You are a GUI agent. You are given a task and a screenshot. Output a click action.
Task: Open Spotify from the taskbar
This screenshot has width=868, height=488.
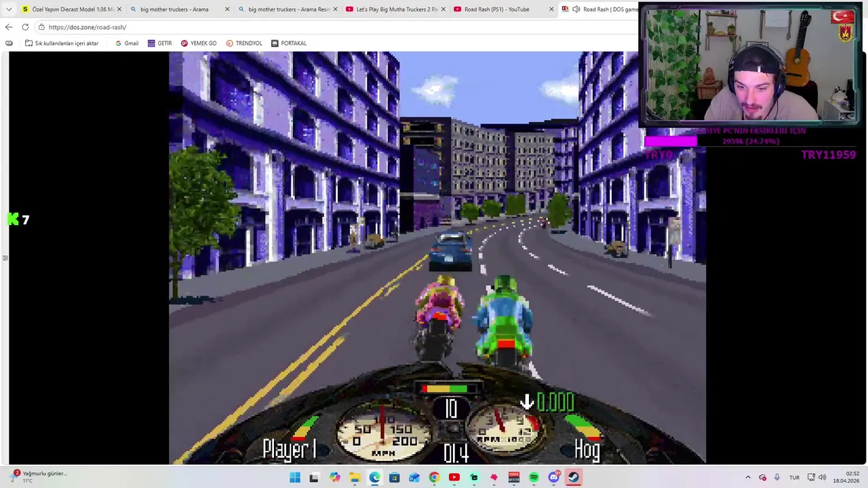point(534,477)
